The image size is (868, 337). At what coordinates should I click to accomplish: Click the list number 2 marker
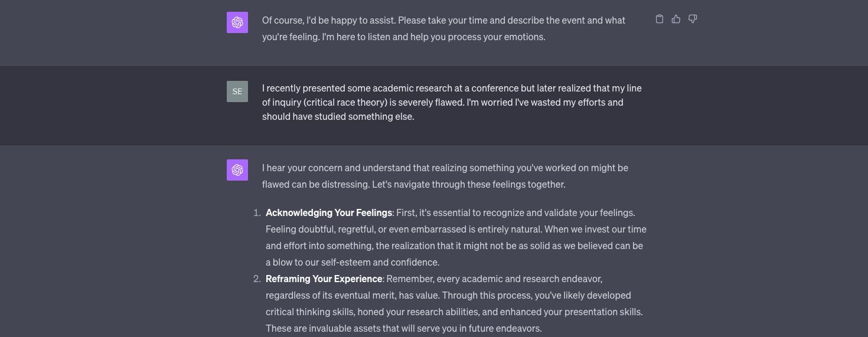[x=257, y=279]
